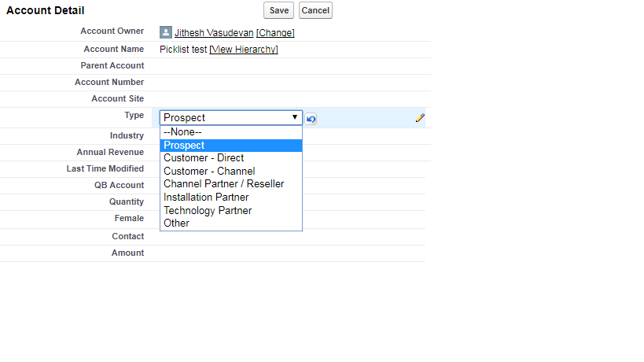Choose Customer - Direct from the list
644x362 pixels.
coord(204,158)
